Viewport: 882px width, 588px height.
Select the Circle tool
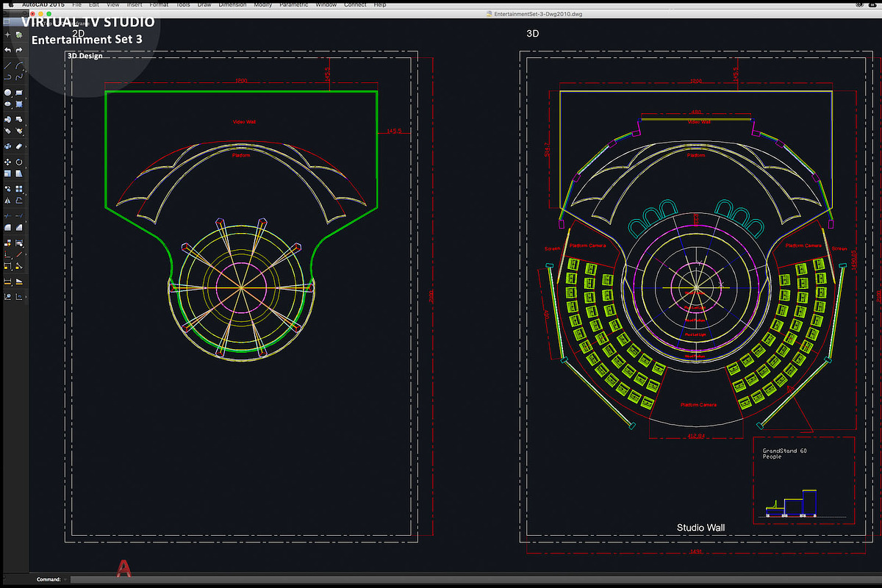tap(7, 93)
